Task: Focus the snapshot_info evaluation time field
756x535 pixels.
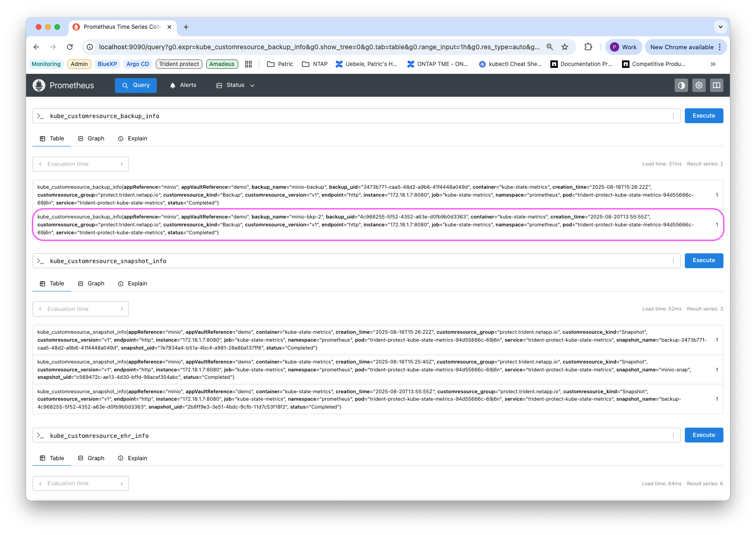Action: pos(80,309)
